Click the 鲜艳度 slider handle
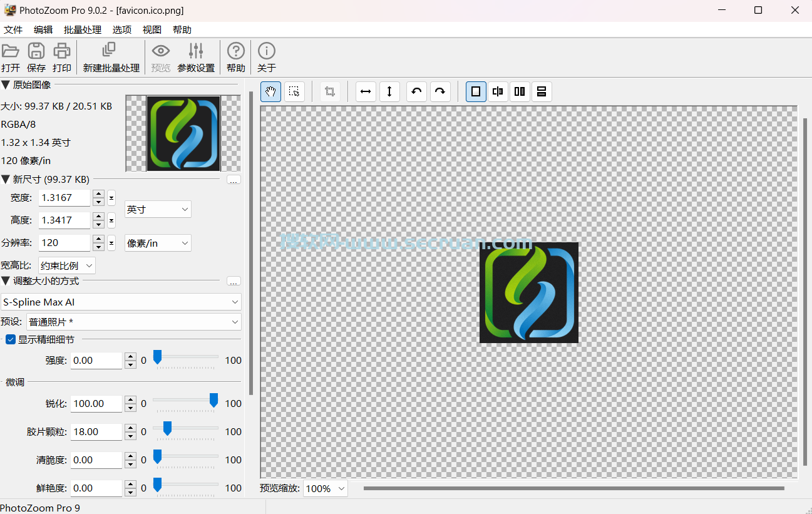The width and height of the screenshot is (812, 514). [x=157, y=485]
